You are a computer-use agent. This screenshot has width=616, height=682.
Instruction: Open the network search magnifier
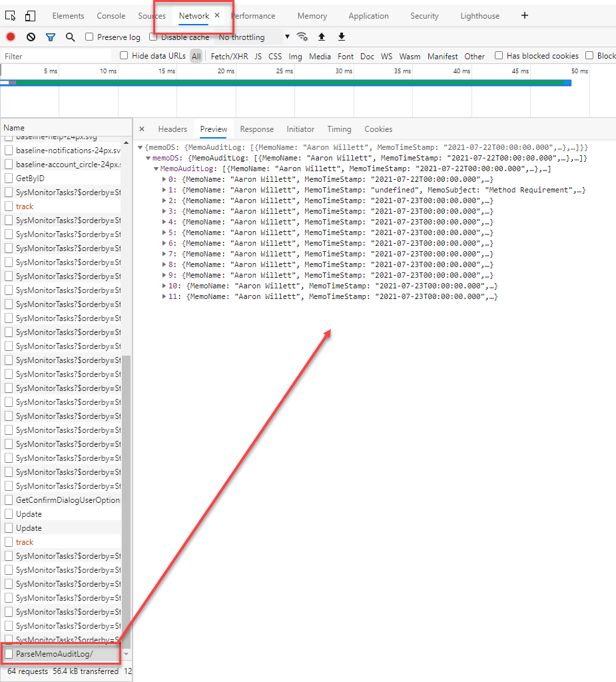point(70,37)
